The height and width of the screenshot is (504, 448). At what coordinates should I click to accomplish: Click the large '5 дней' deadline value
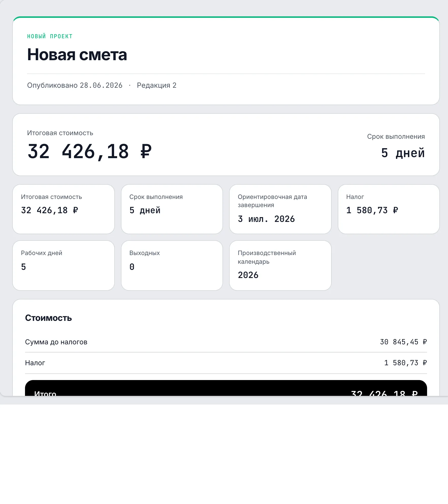point(403,153)
